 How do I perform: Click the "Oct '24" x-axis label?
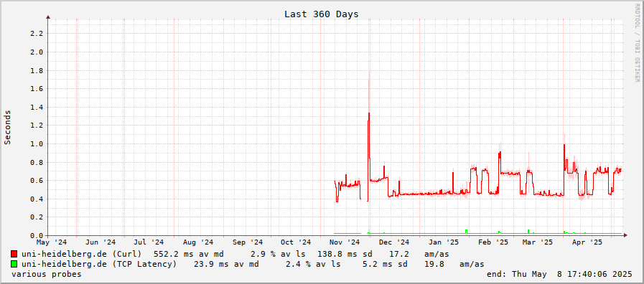(296, 242)
